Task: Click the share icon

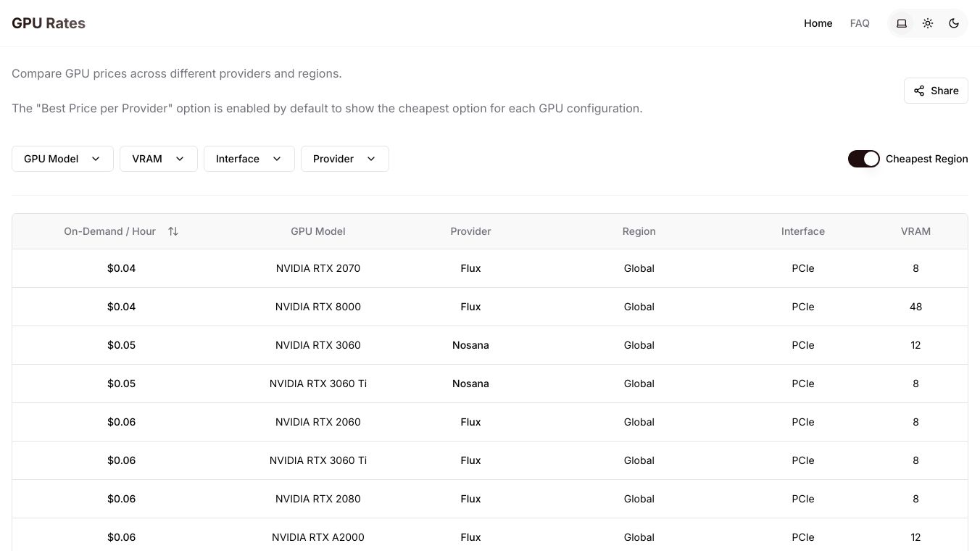Action: click(x=919, y=91)
